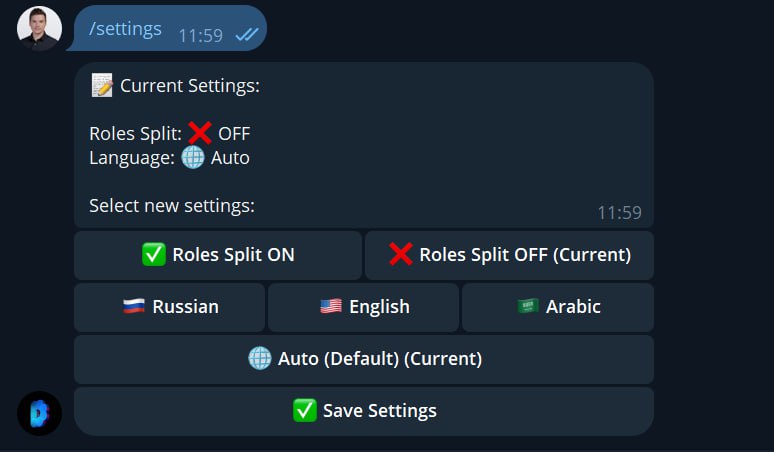Viewport: 774px width, 452px height.
Task: Click the Saudi flag icon
Action: [528, 306]
